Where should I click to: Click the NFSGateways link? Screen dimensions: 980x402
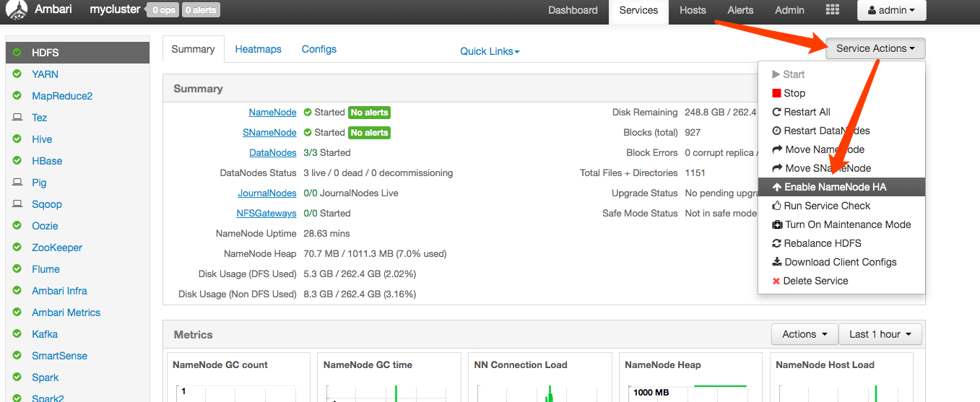[x=266, y=214]
